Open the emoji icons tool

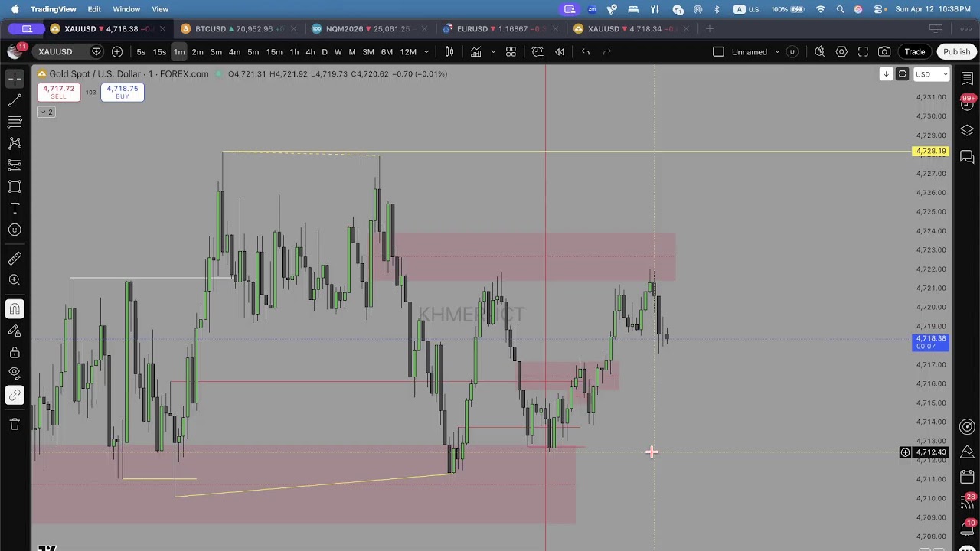(x=15, y=230)
